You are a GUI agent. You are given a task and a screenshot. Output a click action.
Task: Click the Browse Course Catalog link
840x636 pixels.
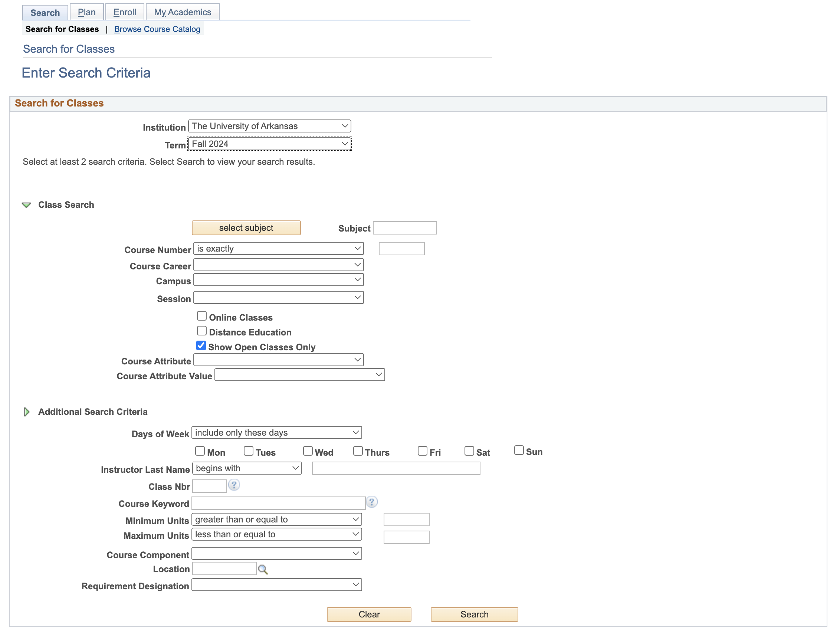pos(157,29)
